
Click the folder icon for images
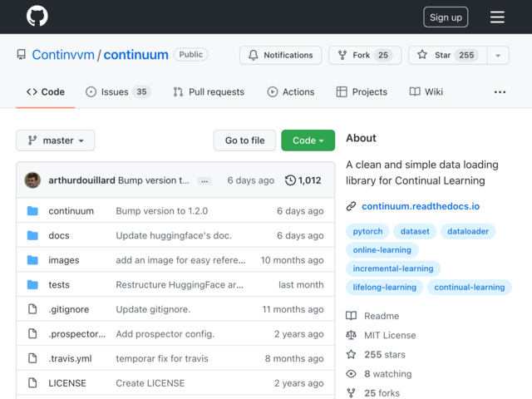[32, 260]
